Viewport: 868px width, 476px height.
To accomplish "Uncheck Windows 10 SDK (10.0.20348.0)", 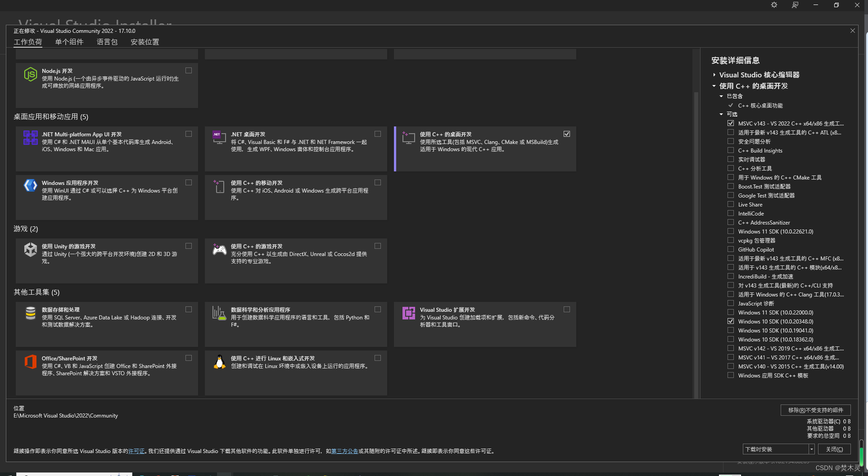I will coord(731,321).
